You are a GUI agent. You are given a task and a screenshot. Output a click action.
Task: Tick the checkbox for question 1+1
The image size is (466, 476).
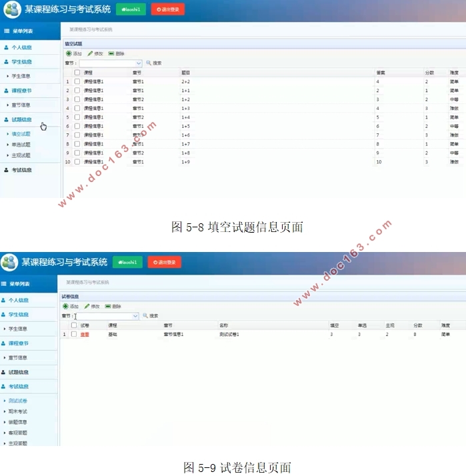(x=77, y=90)
